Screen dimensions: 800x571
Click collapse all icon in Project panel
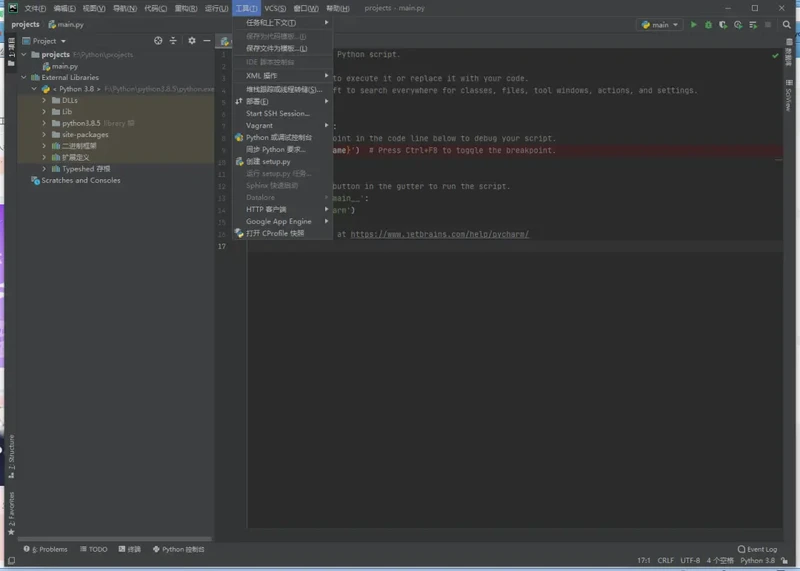173,41
